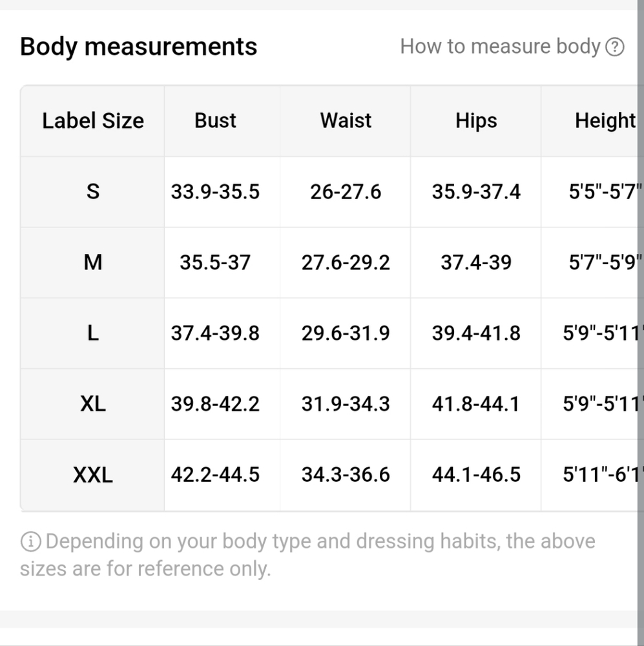This screenshot has width=644, height=646.
Task: Select the M size row label
Action: coord(93,262)
